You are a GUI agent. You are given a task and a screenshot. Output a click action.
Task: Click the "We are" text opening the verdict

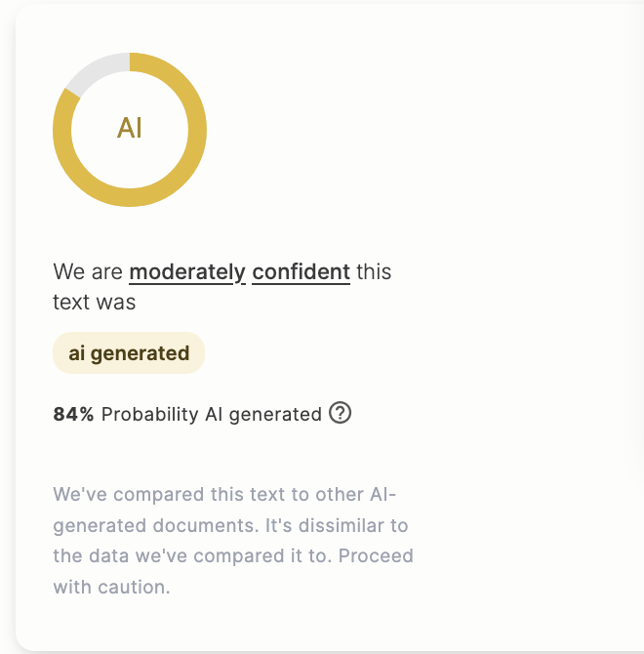88,271
